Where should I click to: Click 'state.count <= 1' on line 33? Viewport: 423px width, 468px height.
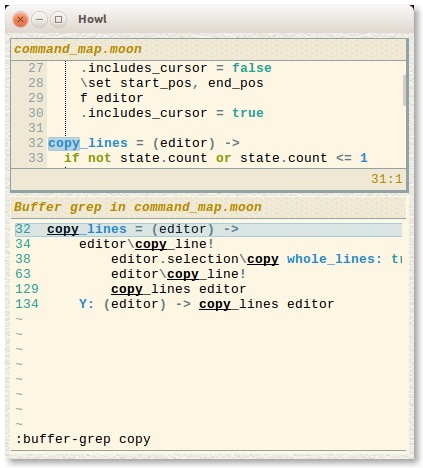pyautogui.click(x=304, y=158)
